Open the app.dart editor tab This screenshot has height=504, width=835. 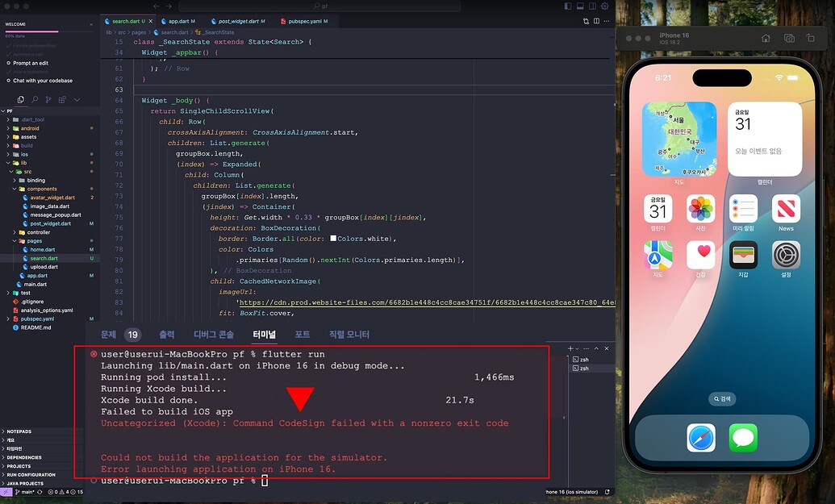[x=178, y=21]
